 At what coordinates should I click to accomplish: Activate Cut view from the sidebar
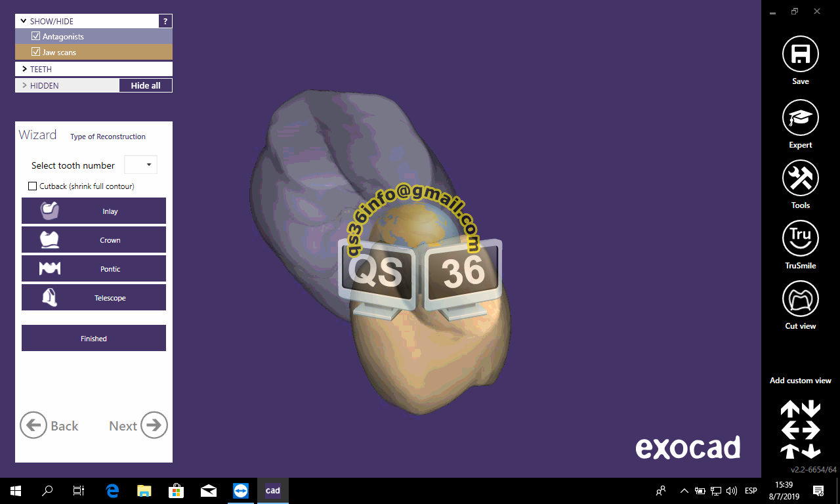pos(800,299)
